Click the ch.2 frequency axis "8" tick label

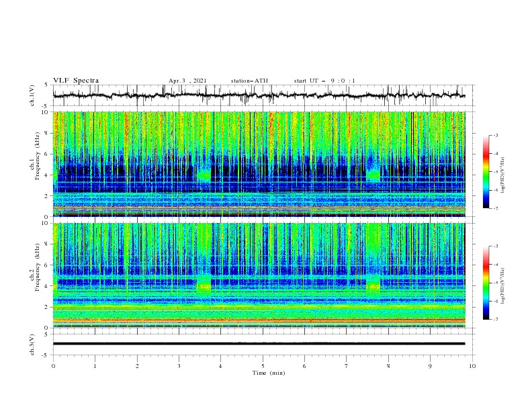tap(46, 244)
